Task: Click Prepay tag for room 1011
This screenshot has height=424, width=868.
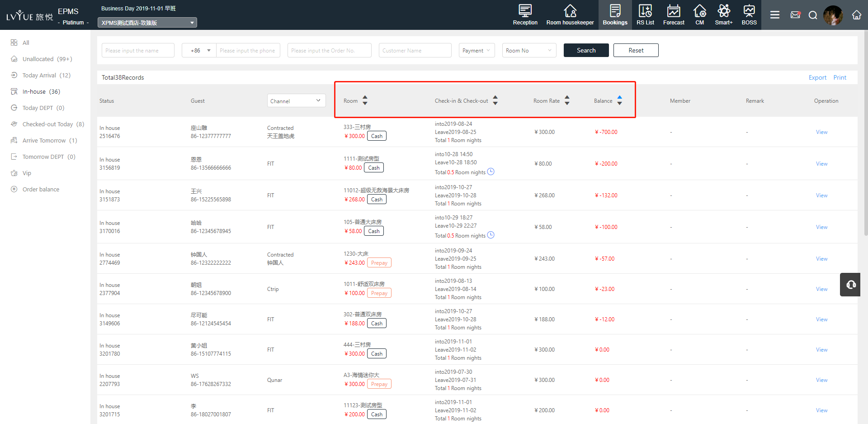Action: (x=379, y=293)
